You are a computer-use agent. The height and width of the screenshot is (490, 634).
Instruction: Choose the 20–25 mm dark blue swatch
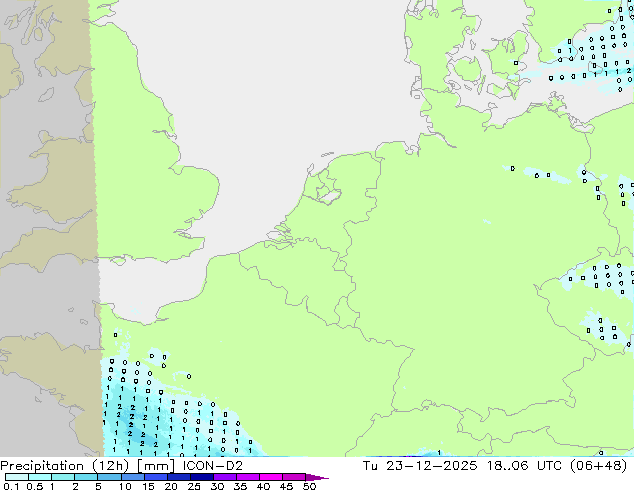click(179, 477)
